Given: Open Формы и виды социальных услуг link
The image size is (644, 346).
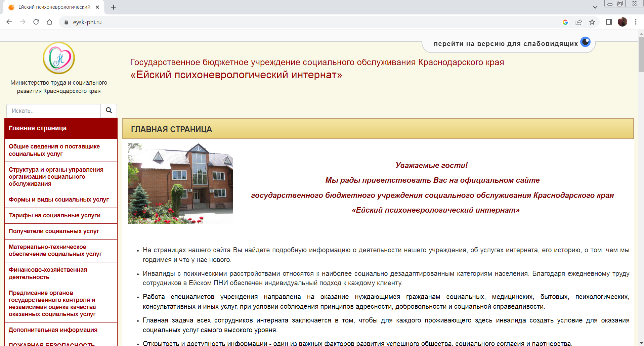Looking at the screenshot, I should tap(59, 200).
